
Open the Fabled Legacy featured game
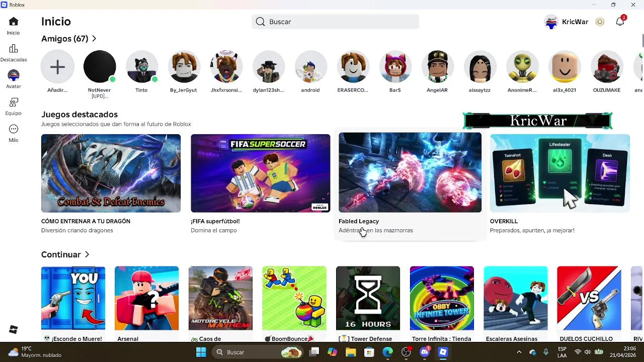(x=410, y=184)
